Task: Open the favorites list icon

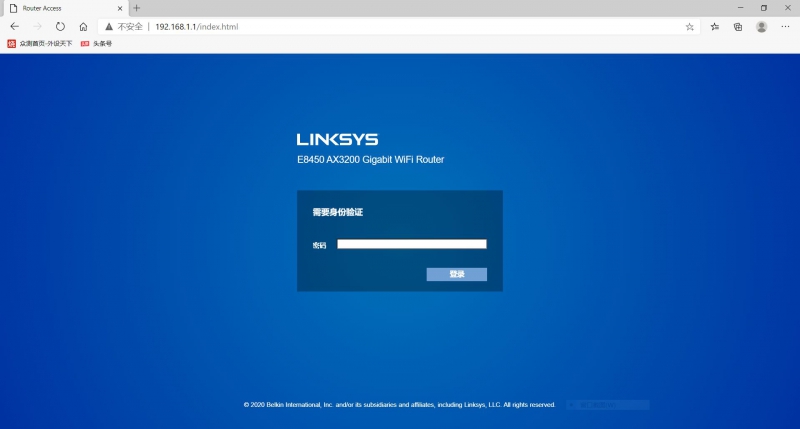Action: click(715, 27)
